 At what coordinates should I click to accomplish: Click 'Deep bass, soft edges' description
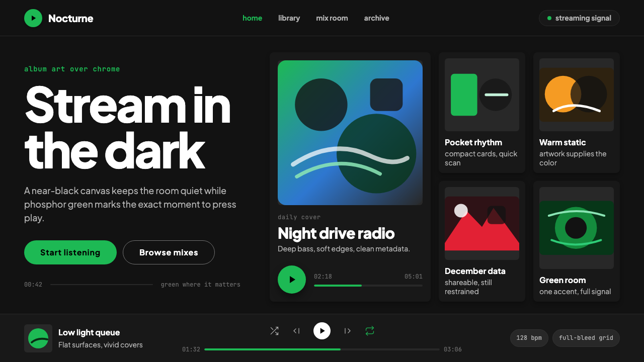(x=344, y=249)
